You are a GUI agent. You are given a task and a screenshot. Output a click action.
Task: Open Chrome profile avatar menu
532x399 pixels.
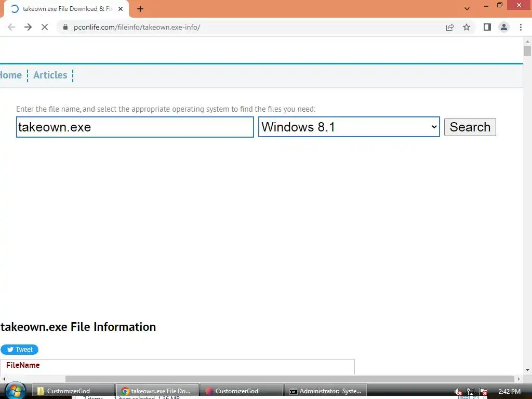[x=504, y=27]
